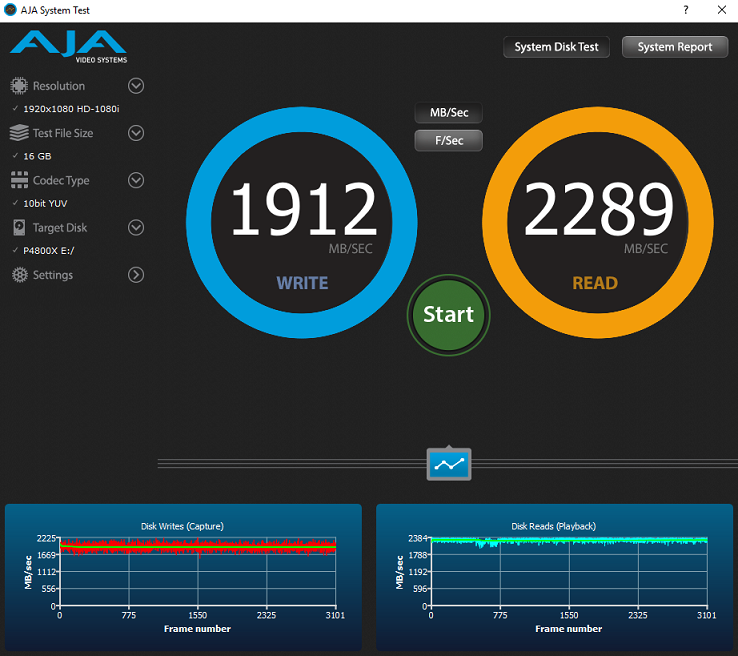This screenshot has height=656, width=738.
Task: Start the disk benchmark test
Action: tap(449, 315)
